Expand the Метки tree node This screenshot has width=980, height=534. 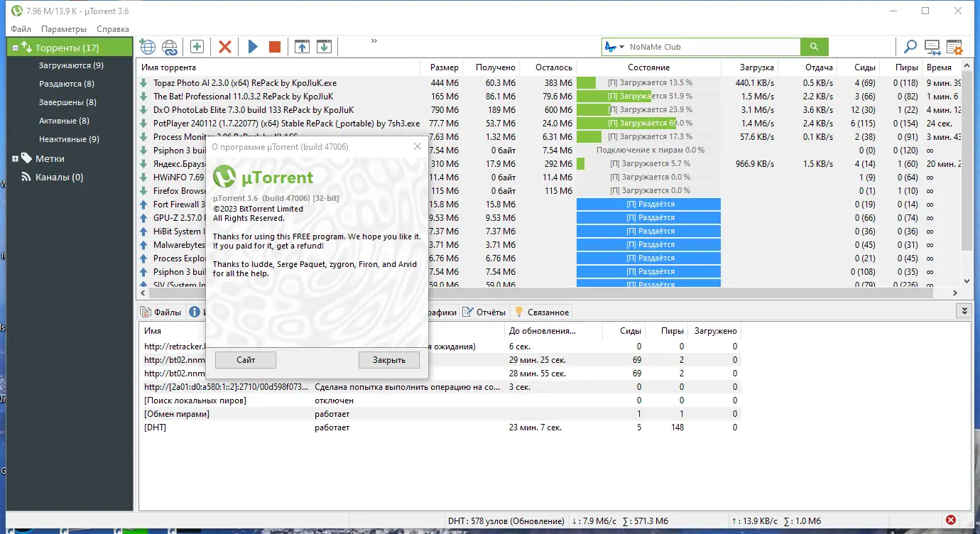[15, 158]
